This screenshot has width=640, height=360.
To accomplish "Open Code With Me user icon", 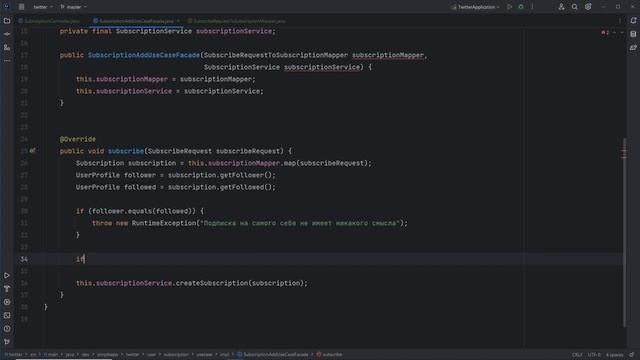I will coord(561,7).
